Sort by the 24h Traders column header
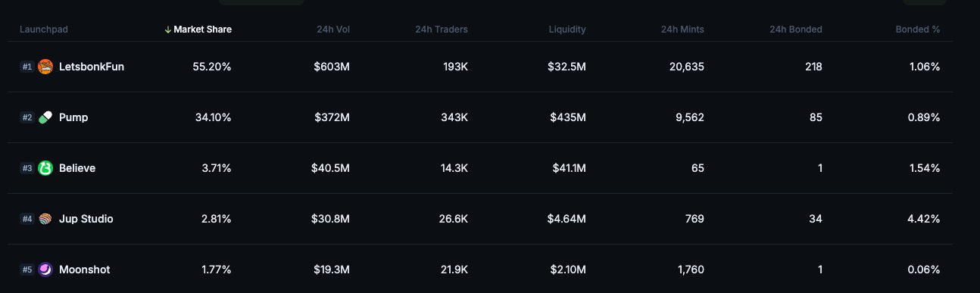980x293 pixels. pyautogui.click(x=442, y=30)
